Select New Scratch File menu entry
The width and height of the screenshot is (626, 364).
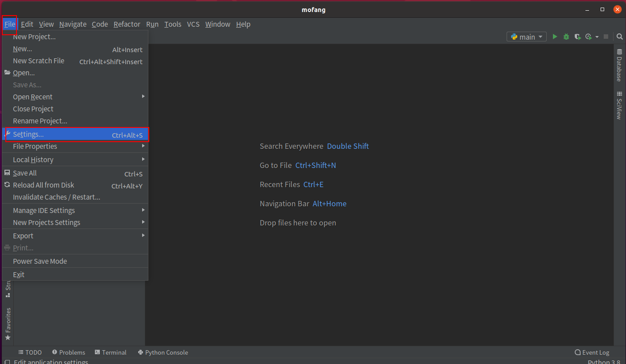tap(75, 61)
